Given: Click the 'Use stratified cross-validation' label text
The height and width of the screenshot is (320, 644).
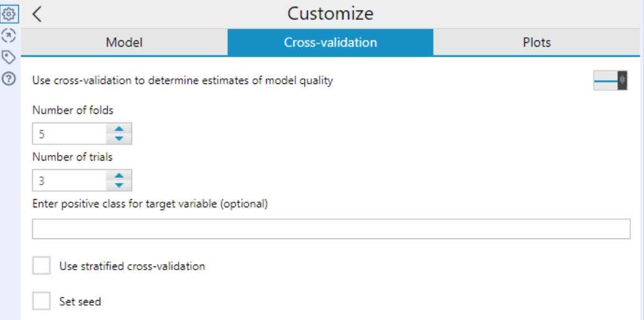Looking at the screenshot, I should click(132, 266).
